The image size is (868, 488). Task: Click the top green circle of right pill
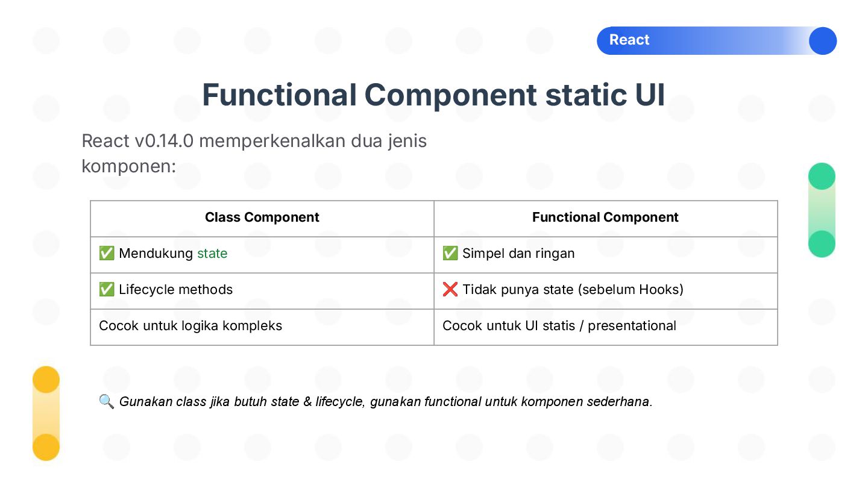(822, 177)
